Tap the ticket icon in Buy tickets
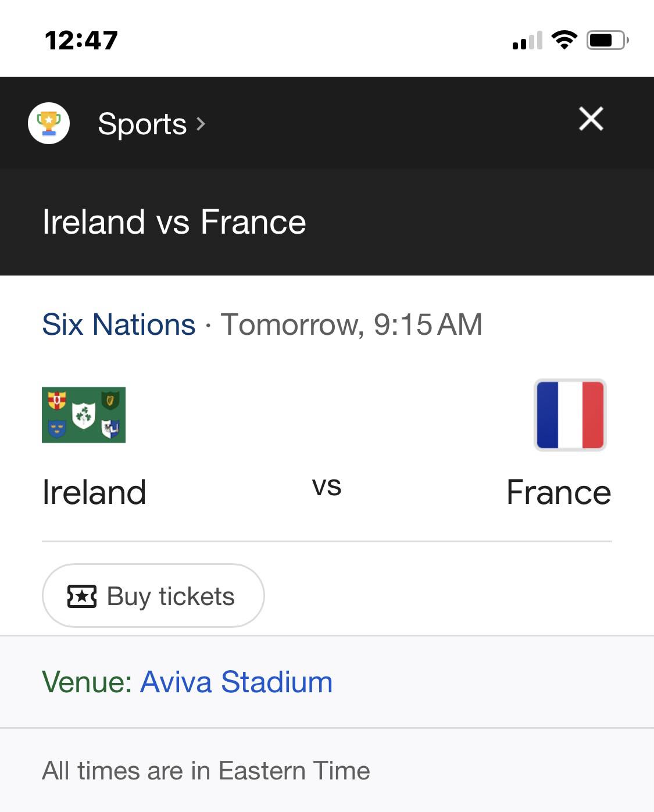Image resolution: width=654 pixels, height=812 pixels. tap(82, 596)
